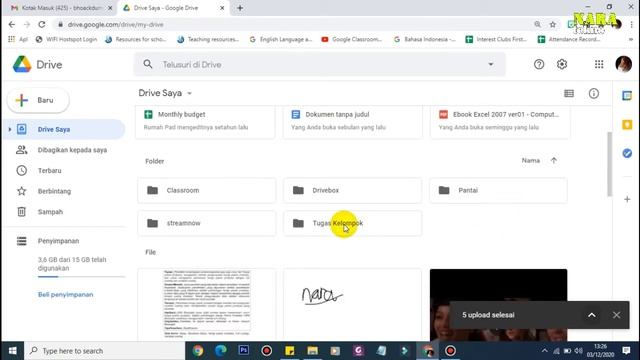Click the storage usage progress bar

(81, 277)
